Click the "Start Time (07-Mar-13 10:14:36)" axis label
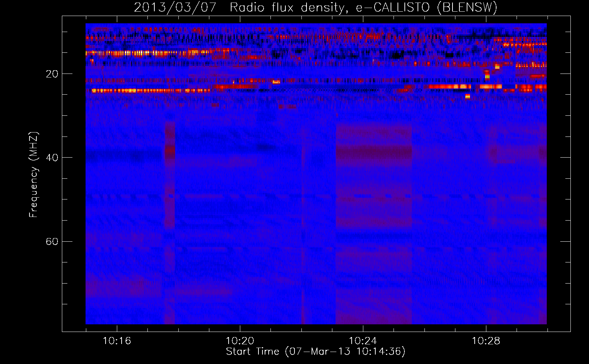 (316, 352)
